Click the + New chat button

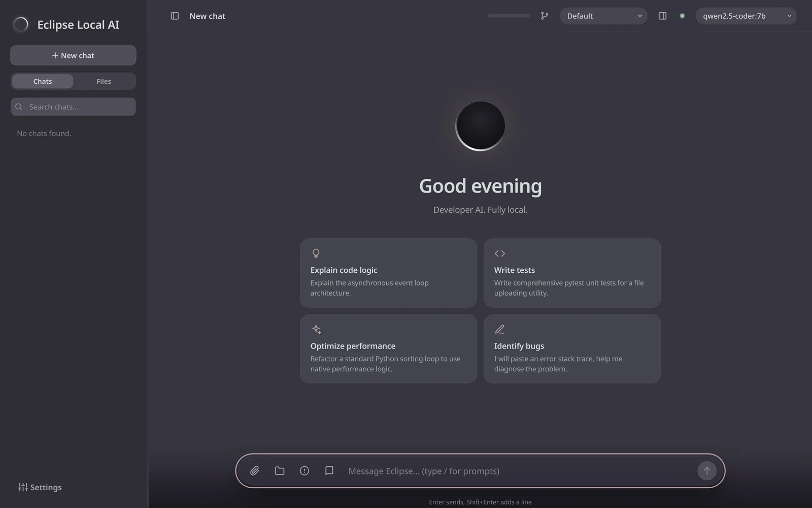(x=73, y=55)
